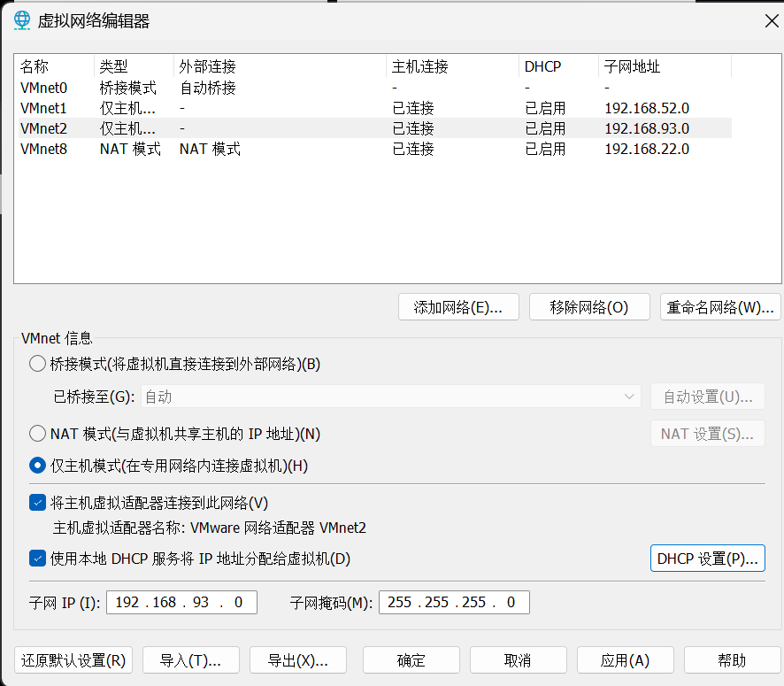Close the Virtual Network Editor window
This screenshot has width=784, height=686.
[772, 21]
